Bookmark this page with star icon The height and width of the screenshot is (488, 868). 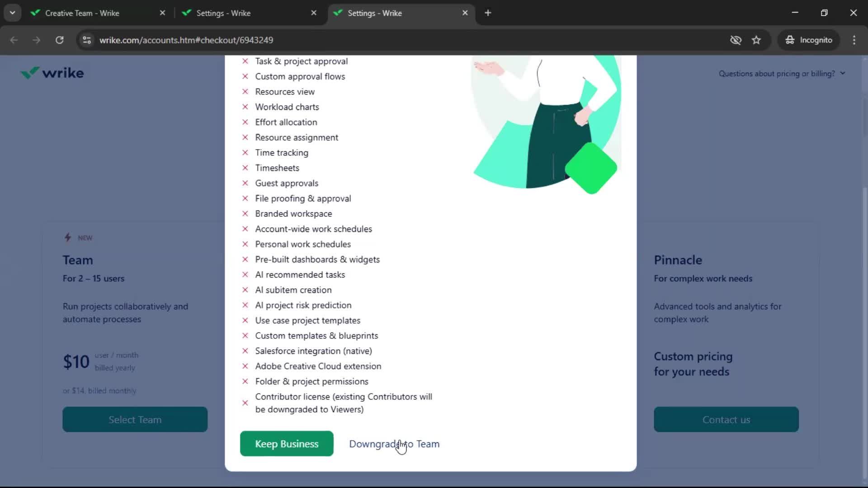(x=756, y=40)
